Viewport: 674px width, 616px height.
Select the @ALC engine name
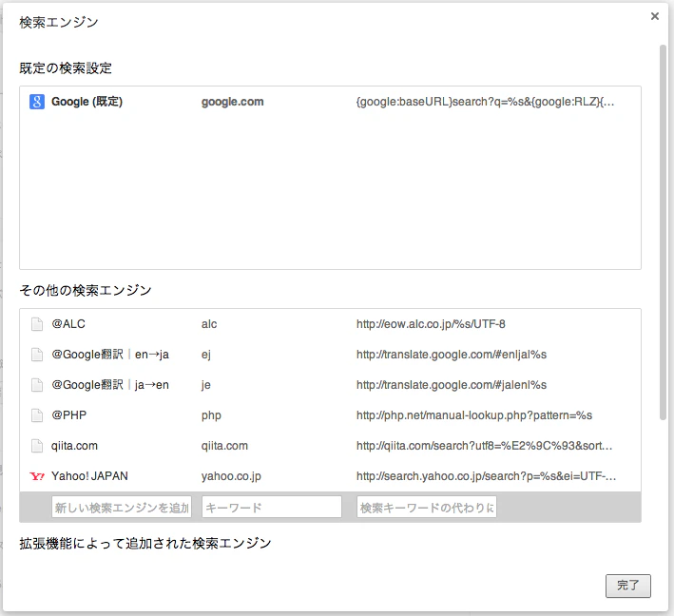68,324
